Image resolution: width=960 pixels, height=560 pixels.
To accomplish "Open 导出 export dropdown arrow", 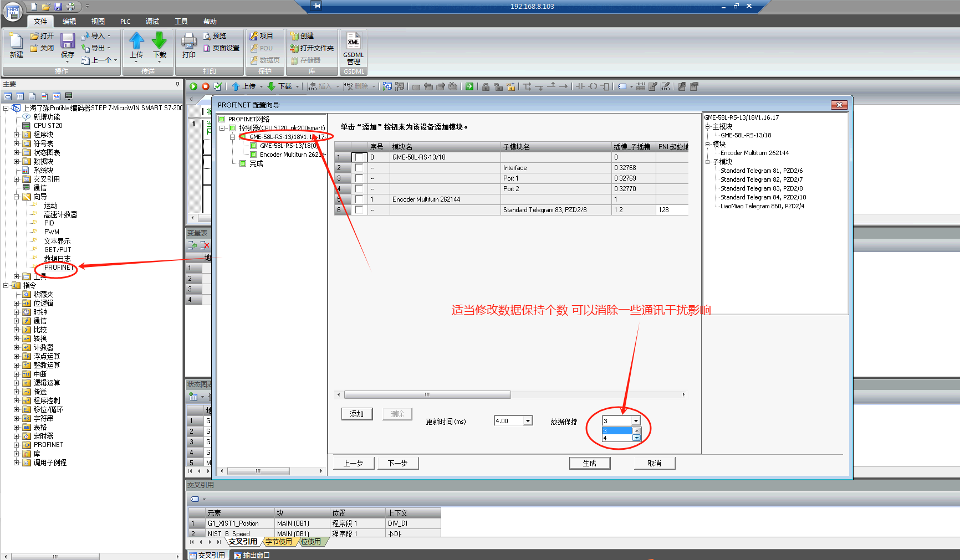I will (x=109, y=48).
